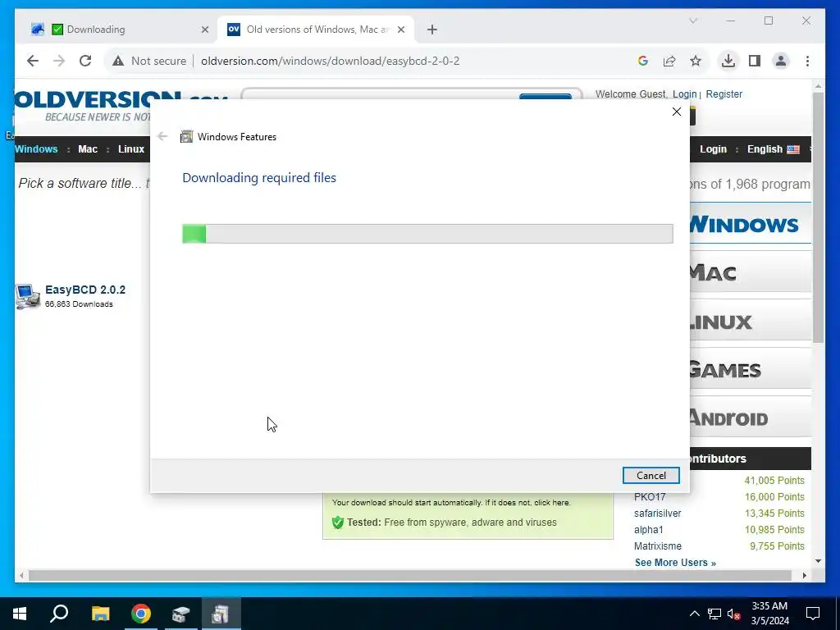This screenshot has height=630, width=840.
Task: Open the installer package taskbar icon
Action: click(181, 614)
